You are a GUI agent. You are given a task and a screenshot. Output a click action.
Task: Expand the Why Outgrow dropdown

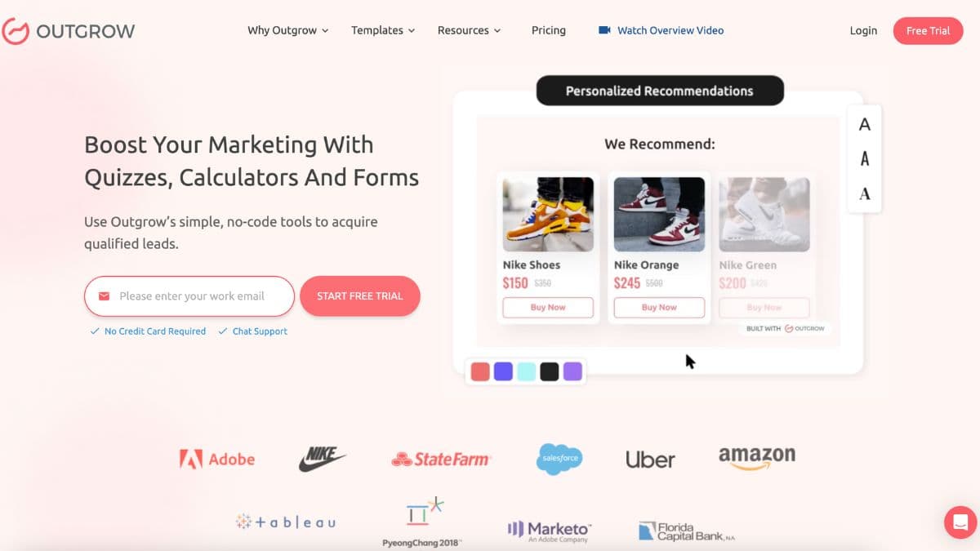287,30
